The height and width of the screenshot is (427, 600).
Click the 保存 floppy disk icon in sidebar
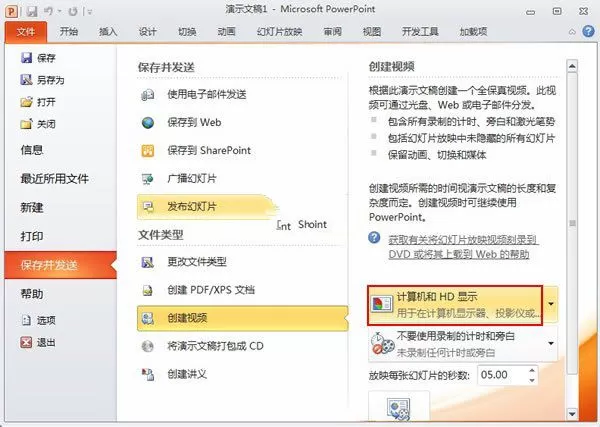coord(26,58)
